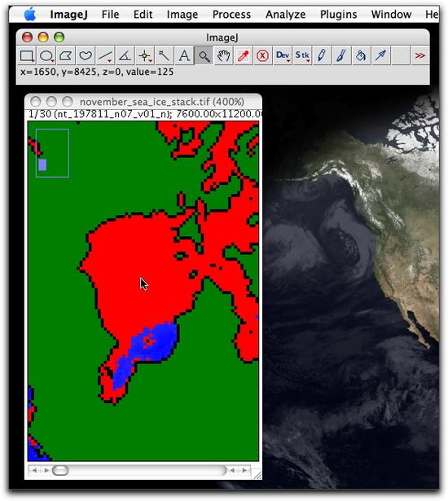
Task: Open the Apple system menu
Action: (30, 15)
